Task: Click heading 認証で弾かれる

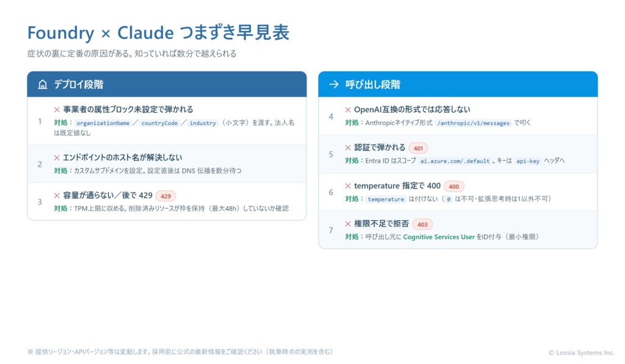Action: [x=380, y=148]
